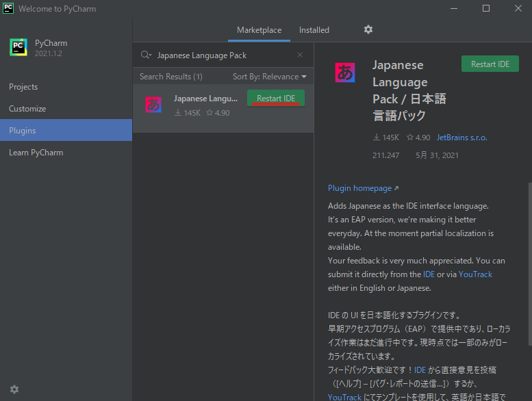Click the search magnifier icon
The image size is (532, 401).
[146, 55]
